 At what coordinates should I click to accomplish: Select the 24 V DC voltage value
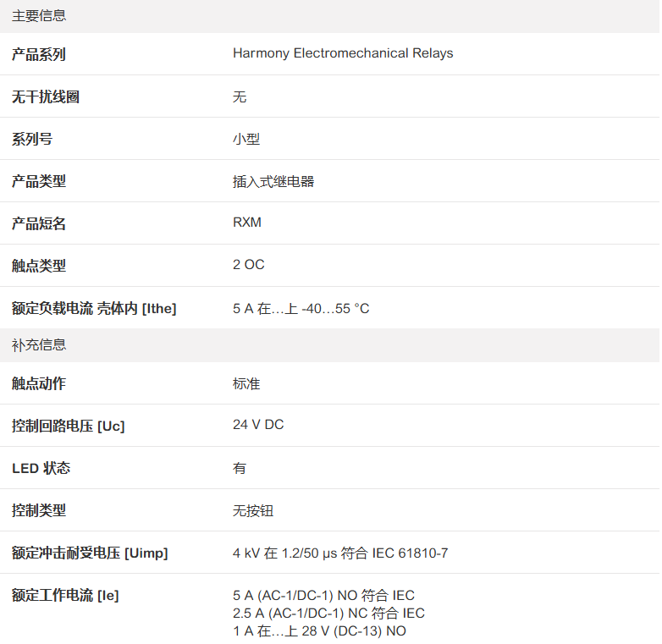coord(258,425)
